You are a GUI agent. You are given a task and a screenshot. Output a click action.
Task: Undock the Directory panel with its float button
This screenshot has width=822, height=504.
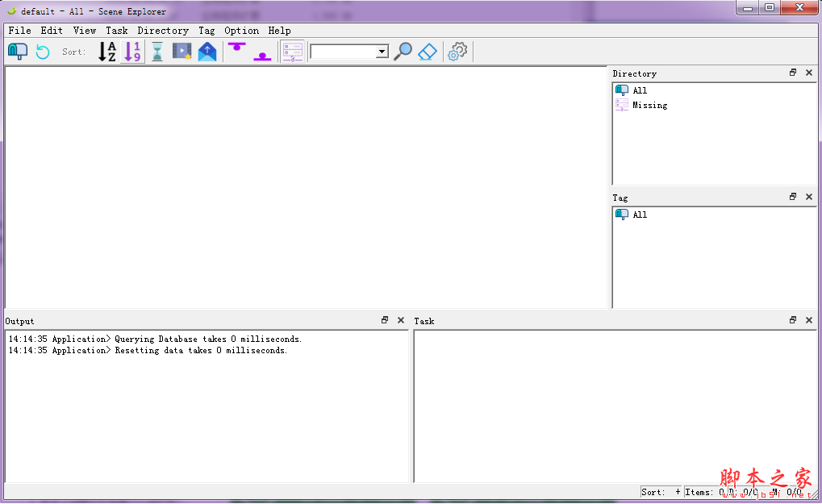click(x=793, y=73)
